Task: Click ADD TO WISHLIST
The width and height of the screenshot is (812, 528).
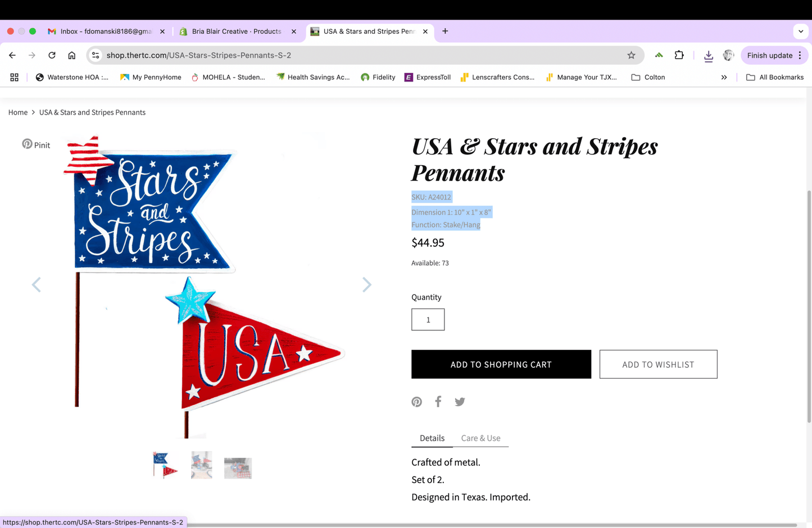Action: click(x=658, y=364)
